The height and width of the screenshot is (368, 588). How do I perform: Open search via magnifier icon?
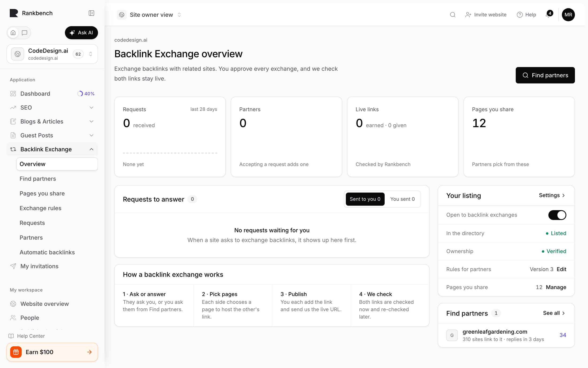tap(453, 15)
